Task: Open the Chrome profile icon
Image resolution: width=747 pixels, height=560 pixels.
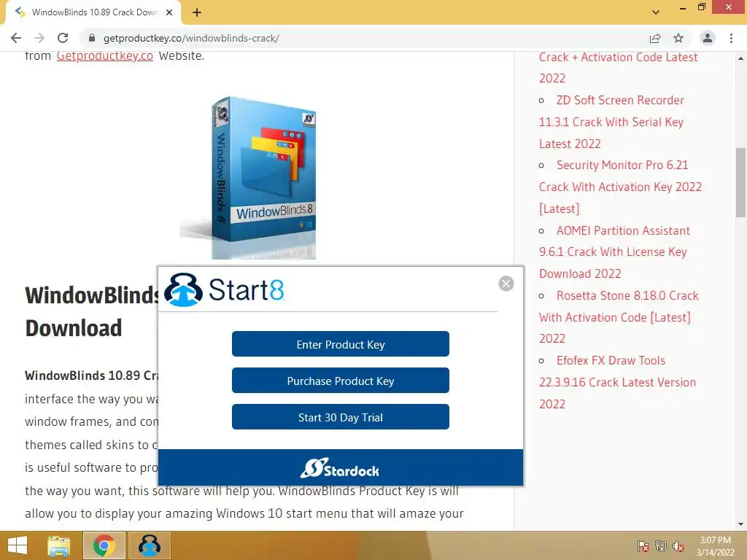Action: (x=708, y=38)
